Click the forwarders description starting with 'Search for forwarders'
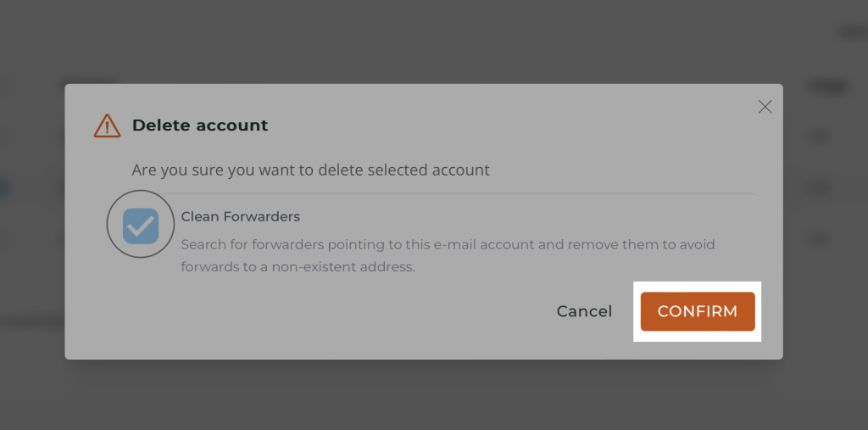 click(x=448, y=244)
